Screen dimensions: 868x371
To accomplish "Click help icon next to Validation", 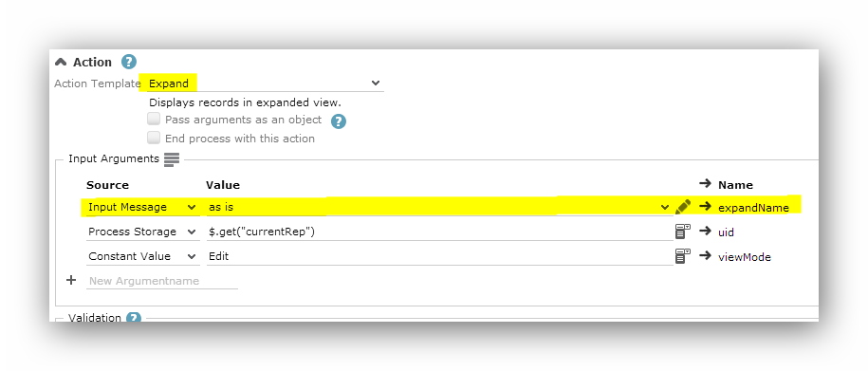I will point(134,318).
